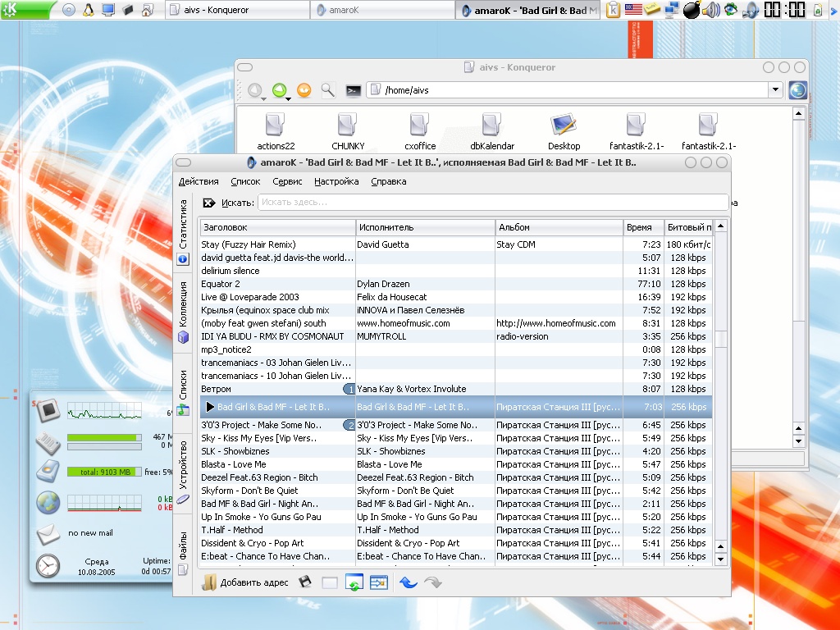Switch to the Файлы sidebar tab

click(x=183, y=554)
